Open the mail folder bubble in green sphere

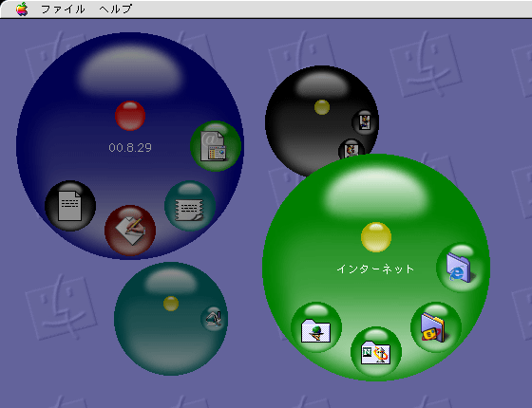click(436, 327)
